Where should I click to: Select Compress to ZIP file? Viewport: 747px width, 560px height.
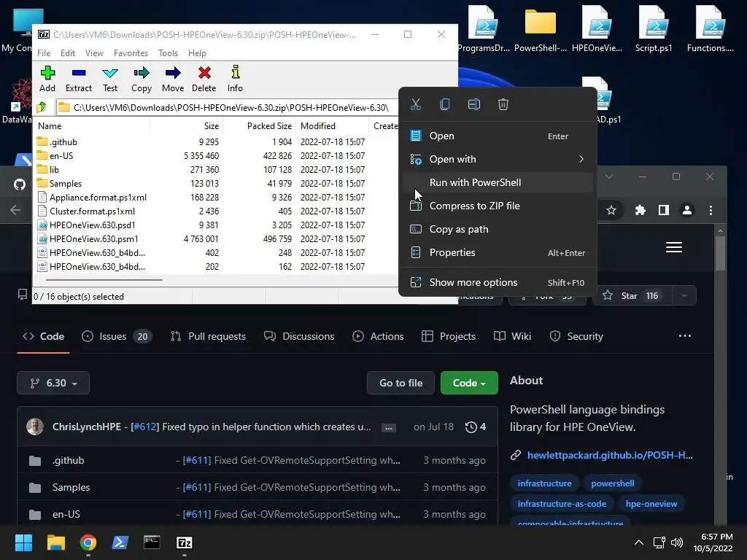pos(498,206)
